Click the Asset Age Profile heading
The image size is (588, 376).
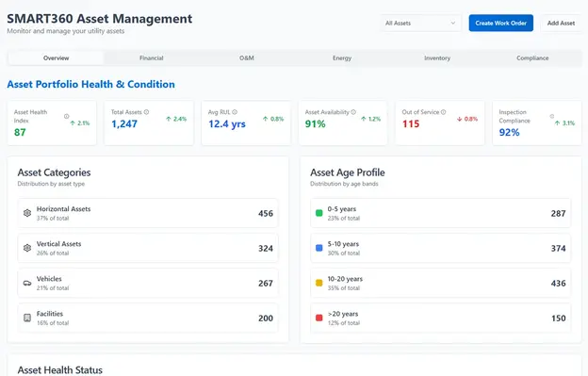click(x=348, y=172)
